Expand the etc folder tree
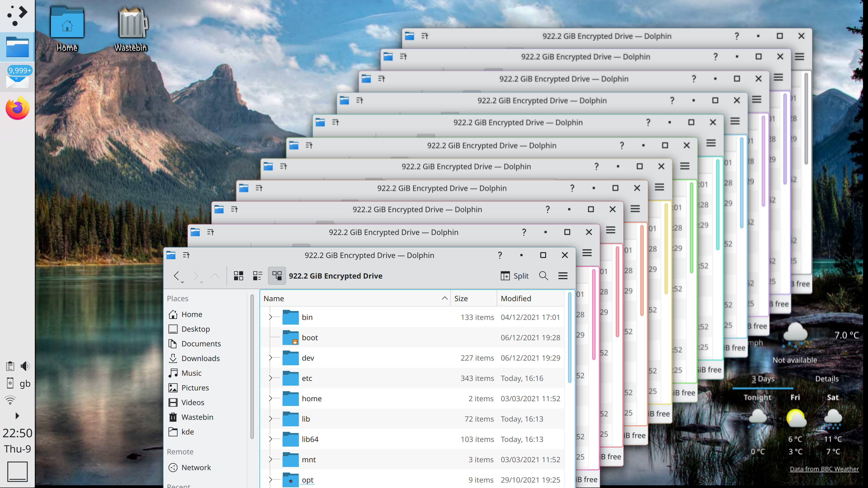This screenshot has width=868, height=488. [270, 378]
